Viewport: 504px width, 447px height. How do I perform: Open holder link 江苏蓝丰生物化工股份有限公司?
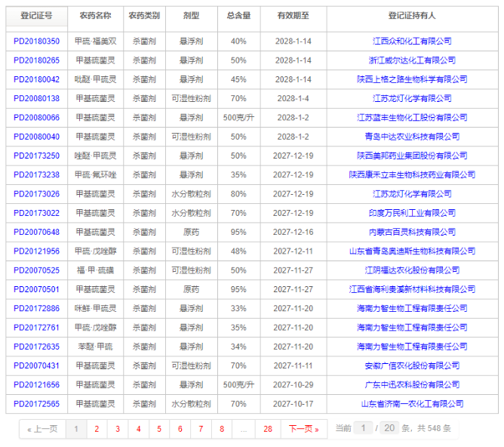click(x=412, y=118)
